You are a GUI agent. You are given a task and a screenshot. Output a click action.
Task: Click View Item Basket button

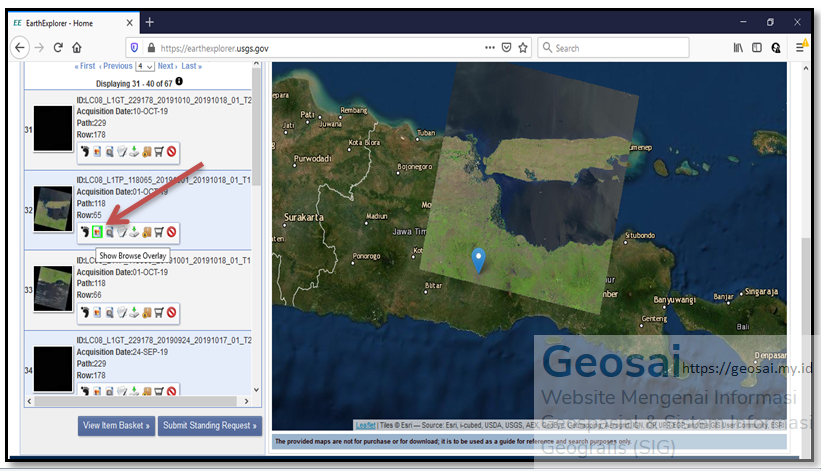tap(116, 425)
